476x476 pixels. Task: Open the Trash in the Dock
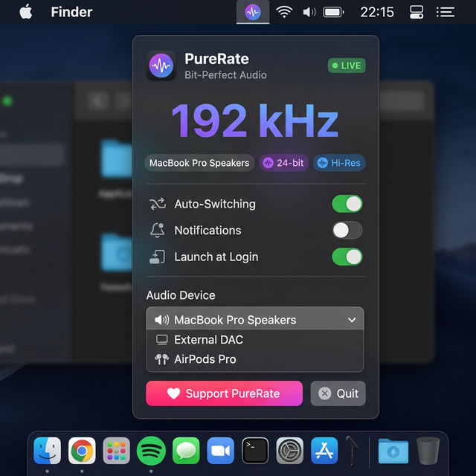pos(428,451)
